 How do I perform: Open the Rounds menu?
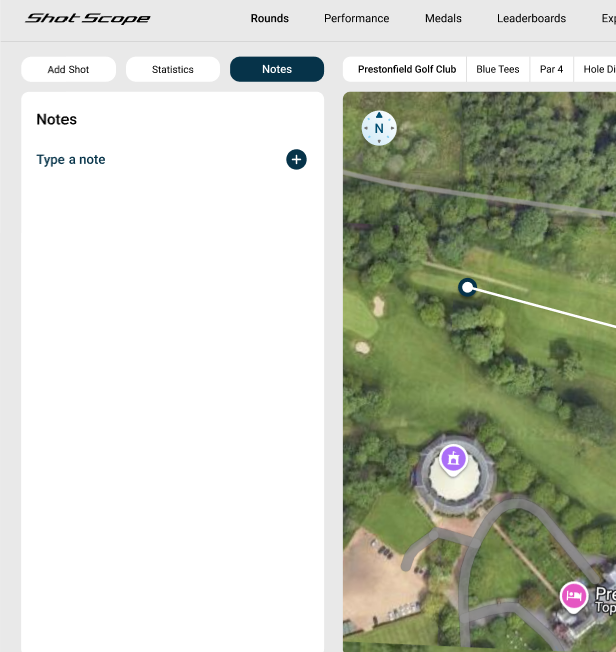[x=269, y=18]
